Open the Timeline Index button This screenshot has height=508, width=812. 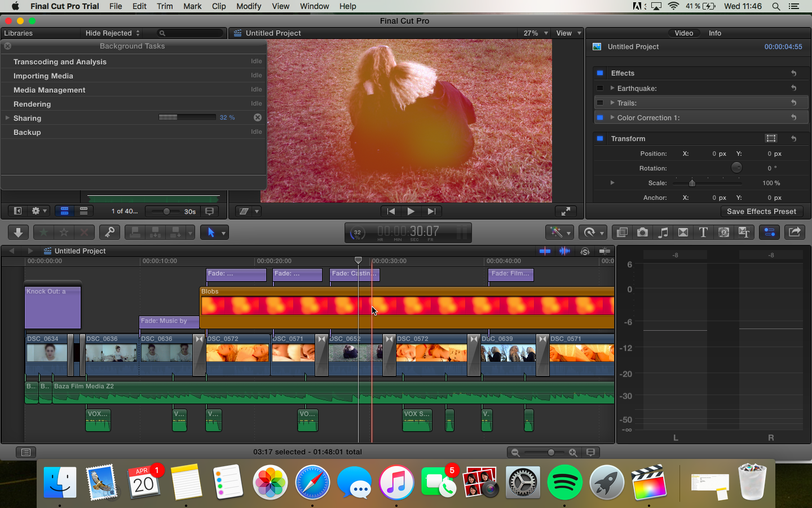point(26,452)
